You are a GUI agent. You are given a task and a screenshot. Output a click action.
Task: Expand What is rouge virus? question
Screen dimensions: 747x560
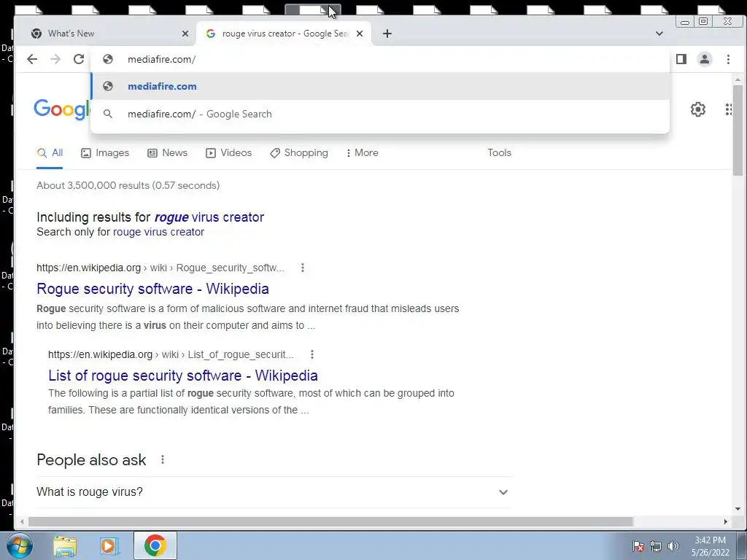[x=274, y=492]
